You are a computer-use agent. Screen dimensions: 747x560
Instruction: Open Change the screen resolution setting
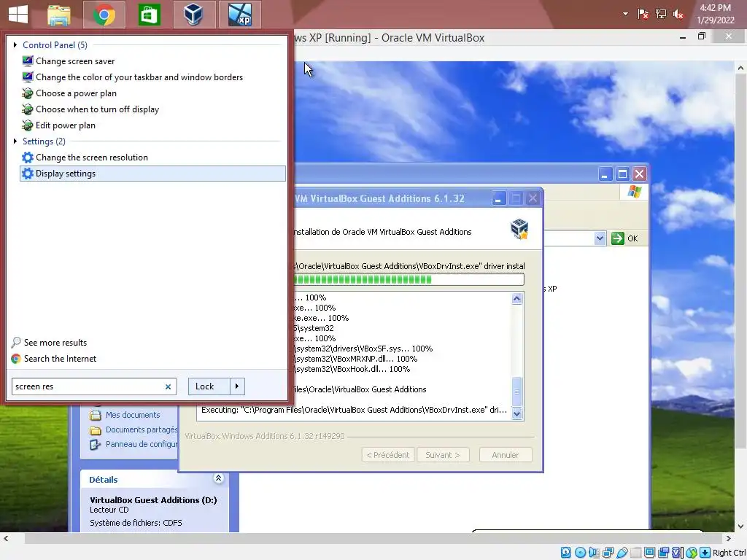click(91, 157)
